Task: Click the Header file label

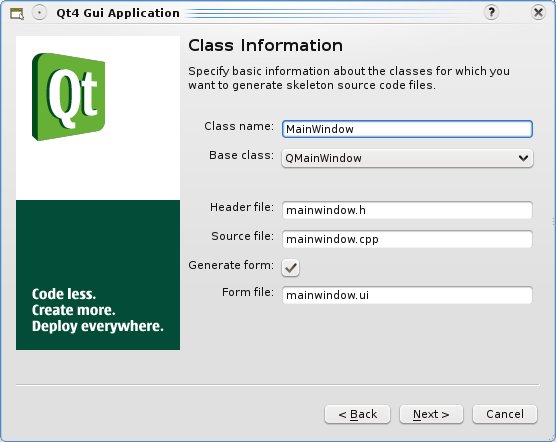Action: 242,207
